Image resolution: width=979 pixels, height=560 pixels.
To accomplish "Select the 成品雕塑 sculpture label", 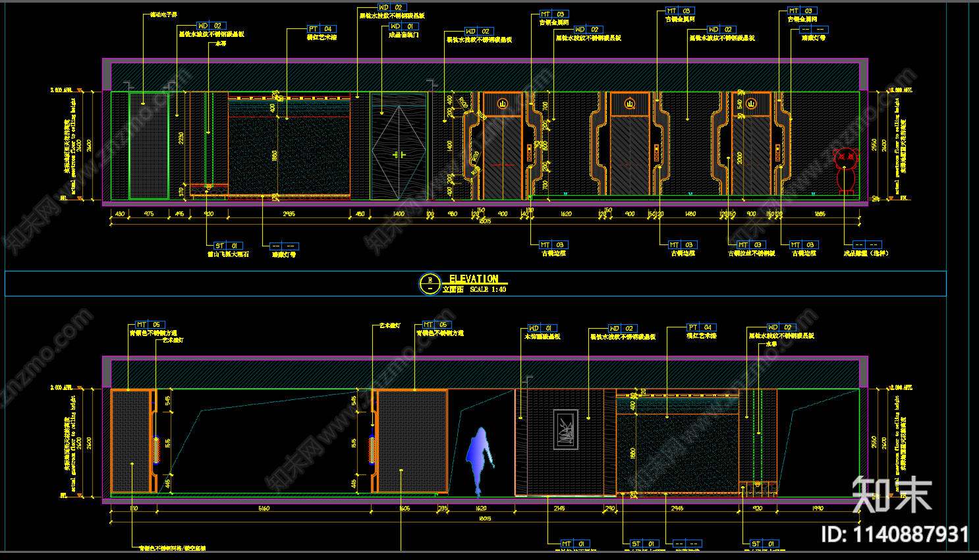I will click(866, 253).
